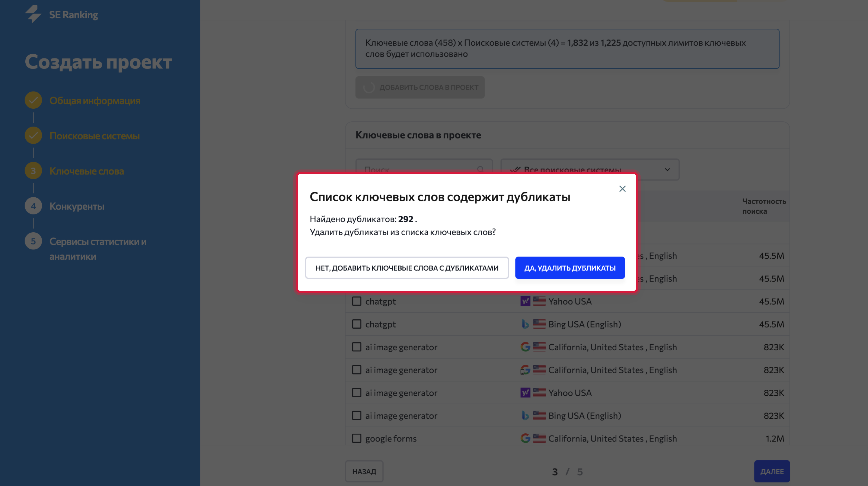Click 'Yahoo USA' in 'ai image generator' row
The image size is (868, 486).
point(570,393)
